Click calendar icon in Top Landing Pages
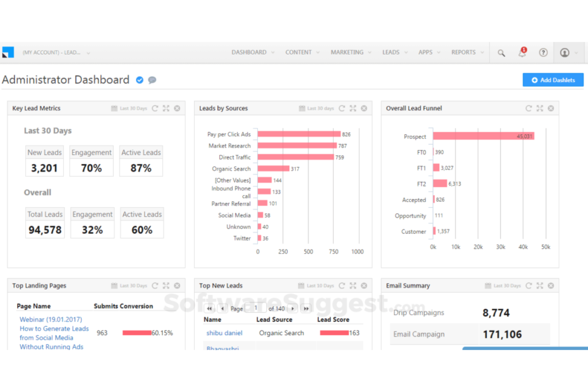 [x=114, y=286]
